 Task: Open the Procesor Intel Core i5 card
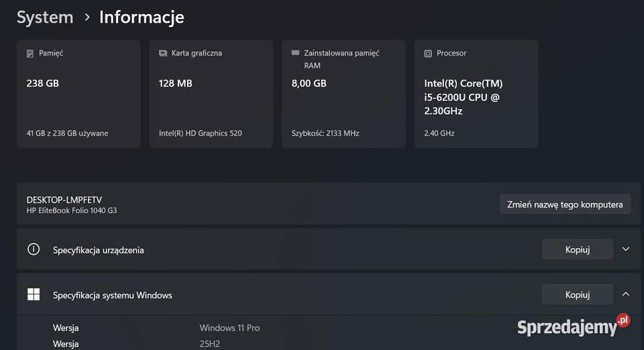[476, 94]
